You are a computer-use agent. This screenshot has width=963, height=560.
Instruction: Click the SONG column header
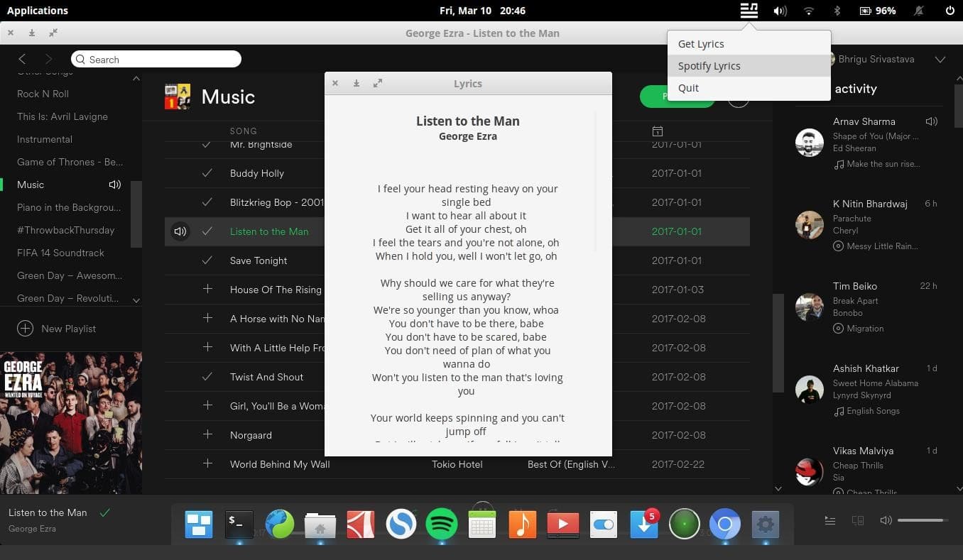pos(244,131)
